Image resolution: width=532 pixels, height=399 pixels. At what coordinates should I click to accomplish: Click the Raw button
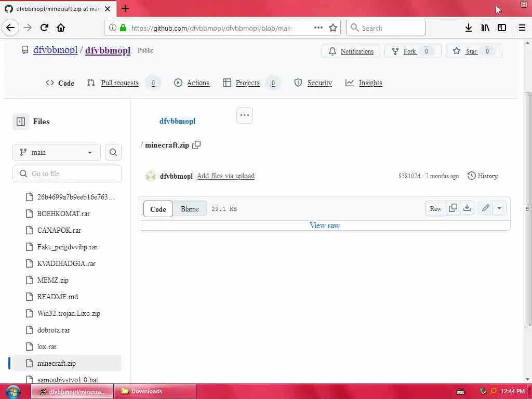click(x=436, y=209)
